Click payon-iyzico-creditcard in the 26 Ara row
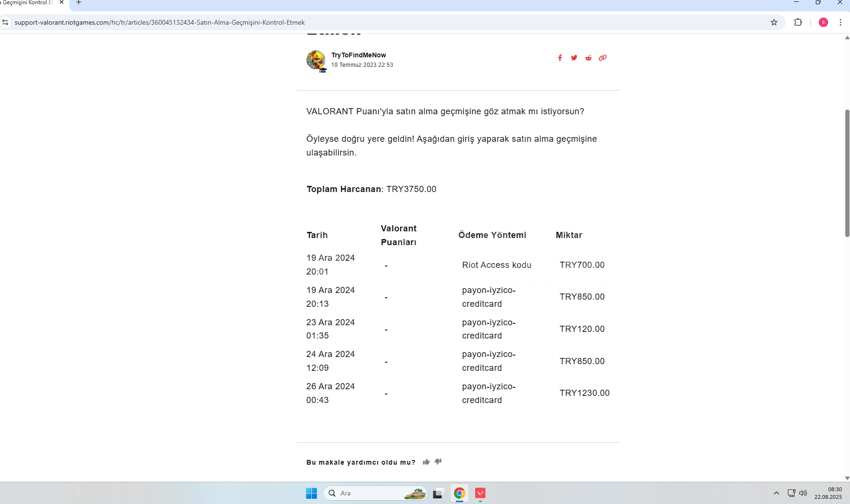Image resolution: width=850 pixels, height=504 pixels. 489,393
